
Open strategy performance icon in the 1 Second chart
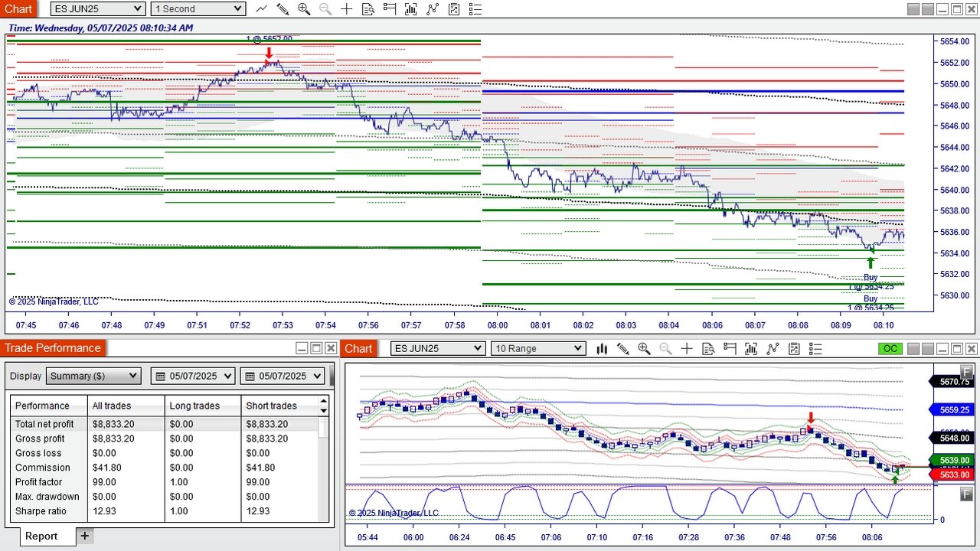coord(454,9)
